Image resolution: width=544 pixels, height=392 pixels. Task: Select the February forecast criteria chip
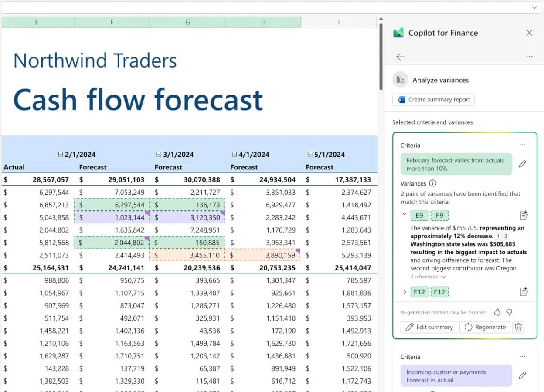pos(456,164)
